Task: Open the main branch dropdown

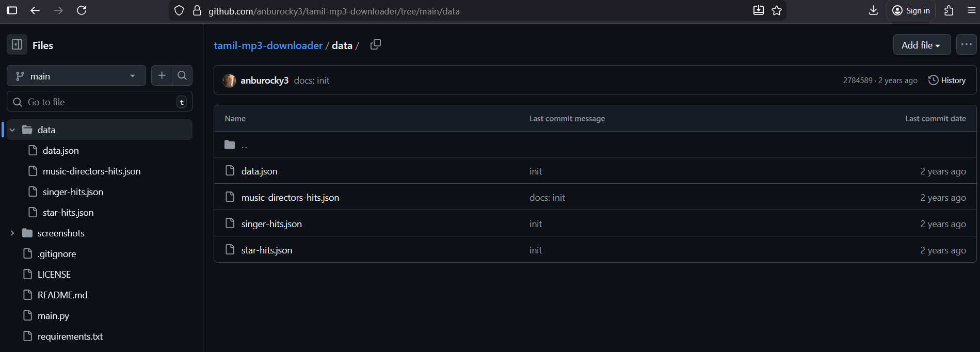Action: [x=76, y=76]
